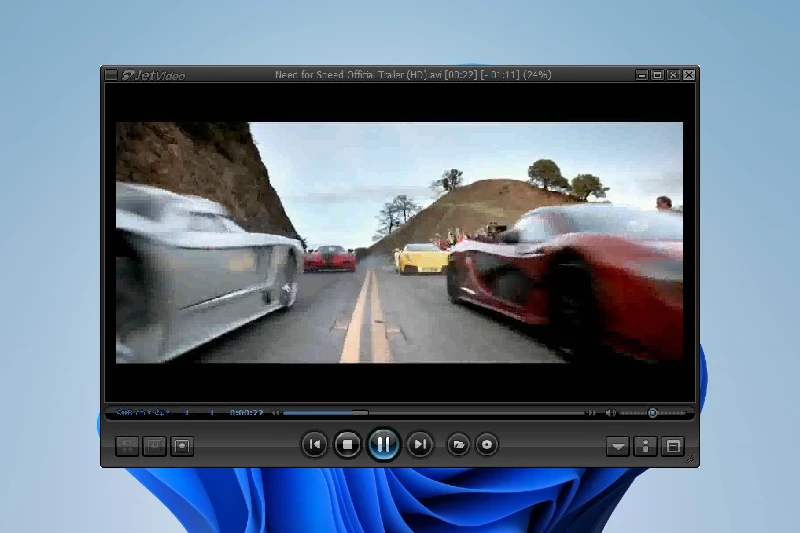The height and width of the screenshot is (533, 800).
Task: Adjust the volume slider knob
Action: [653, 413]
